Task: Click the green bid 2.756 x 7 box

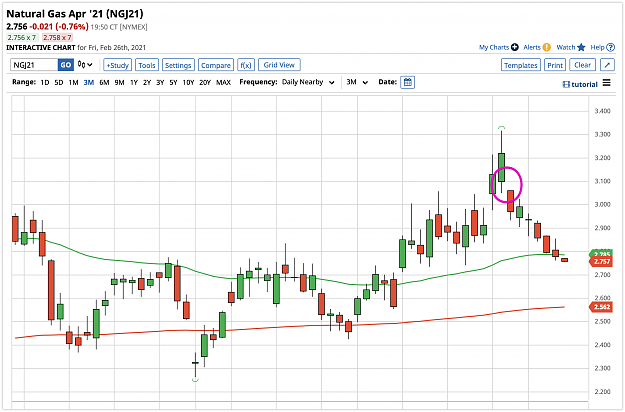Action: [x=22, y=37]
